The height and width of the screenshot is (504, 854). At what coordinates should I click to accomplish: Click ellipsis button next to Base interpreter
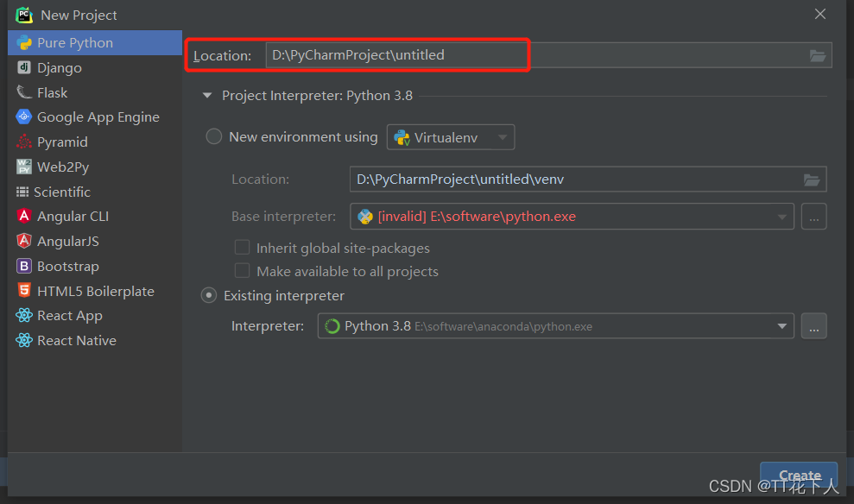(813, 217)
